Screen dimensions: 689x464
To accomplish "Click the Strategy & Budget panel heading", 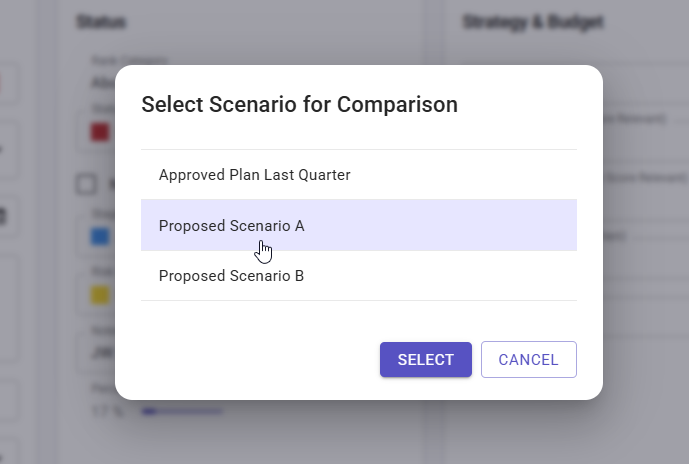I will pyautogui.click(x=532, y=21).
